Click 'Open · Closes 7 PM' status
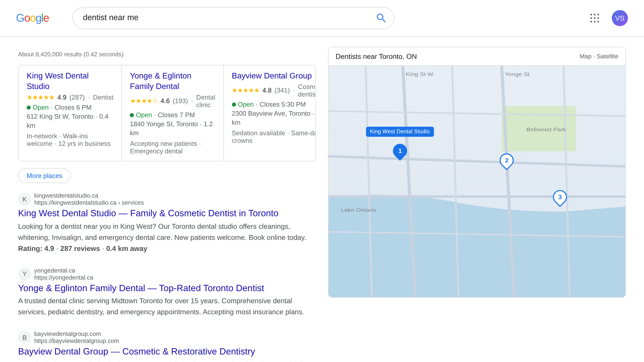The image size is (644, 362). (x=162, y=115)
